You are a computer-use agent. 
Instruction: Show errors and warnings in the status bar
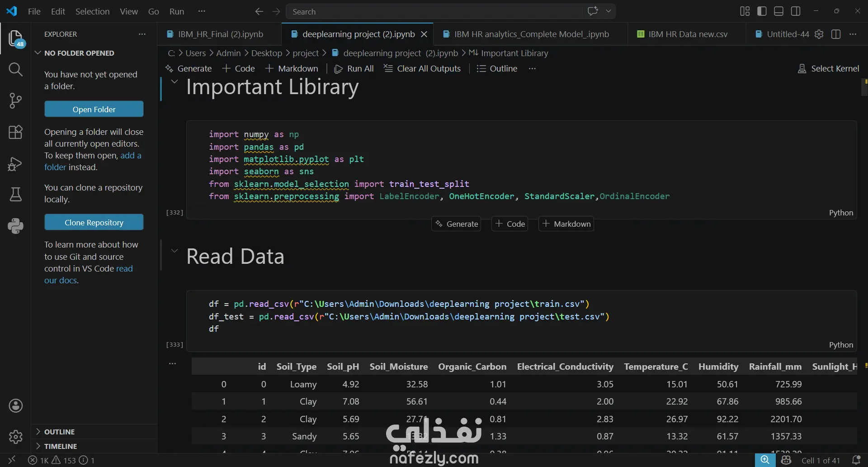[x=61, y=460]
